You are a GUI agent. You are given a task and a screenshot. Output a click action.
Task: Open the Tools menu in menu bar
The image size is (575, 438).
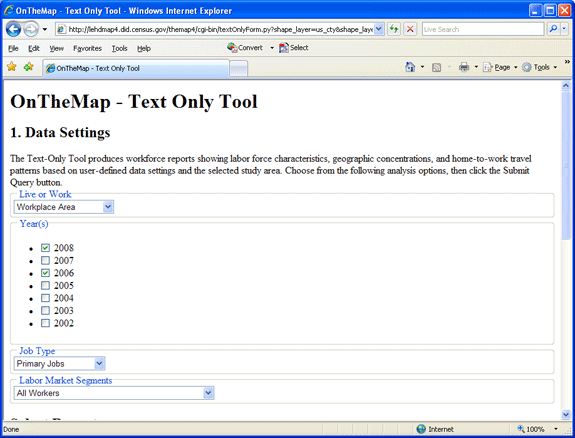click(x=120, y=48)
